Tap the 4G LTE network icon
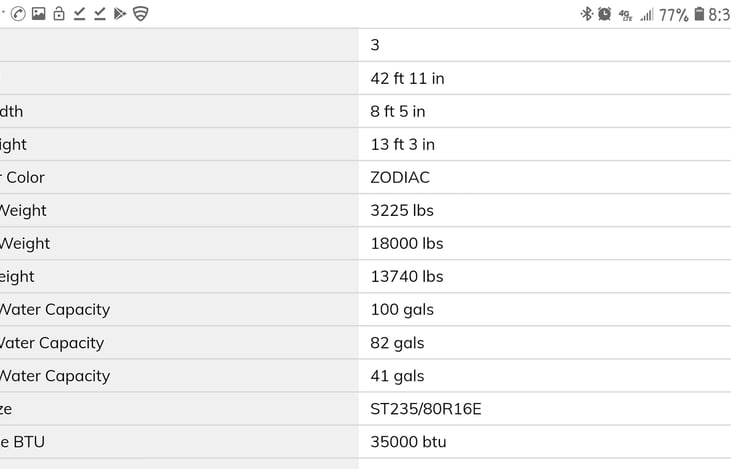The width and height of the screenshot is (731, 469). pyautogui.click(x=625, y=15)
